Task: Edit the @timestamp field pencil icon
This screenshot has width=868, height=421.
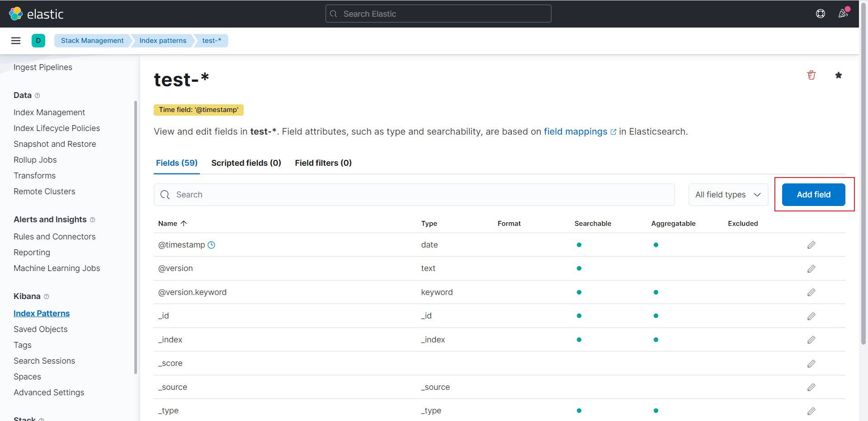Action: (x=811, y=245)
